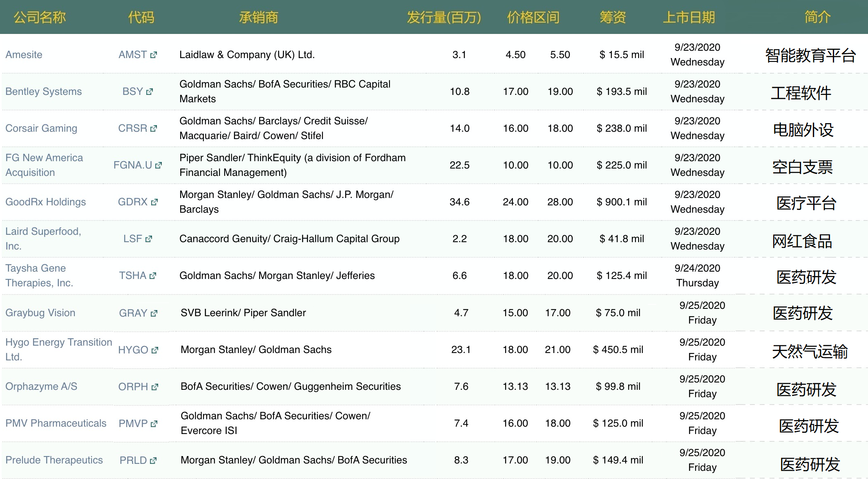
Task: Click the 上市日期 column header
Action: coord(689,17)
